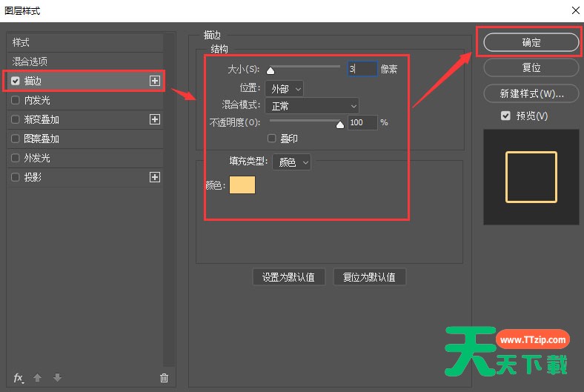Click the plus icon beside 投影
Image resolution: width=584 pixels, height=392 pixels.
coord(155,177)
